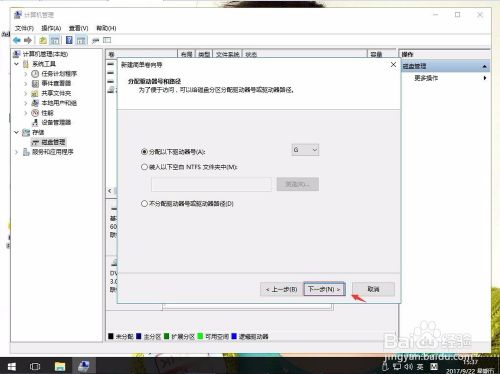Image resolution: width=500 pixels, height=374 pixels.
Task: Click the disk settings toolbar icon
Action: (x=96, y=40)
